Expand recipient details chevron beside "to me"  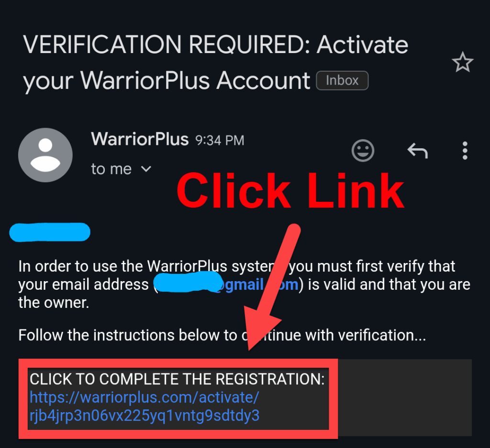pyautogui.click(x=146, y=169)
